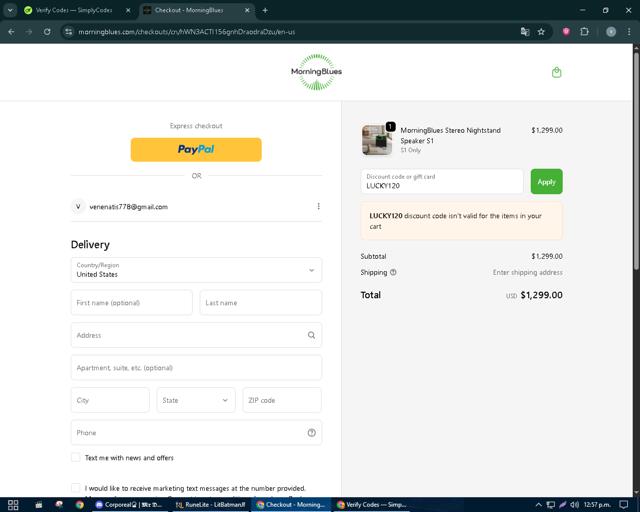The height and width of the screenshot is (512, 640).
Task: Open the Chrome taskbar shortcut icon
Action: pos(80,505)
